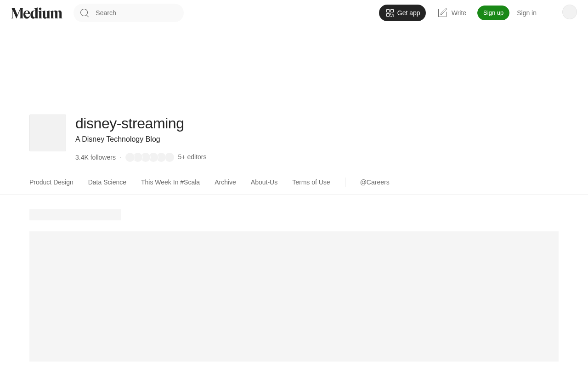This screenshot has height=368, width=588.
Task: Click the search magnifier icon
Action: click(x=85, y=13)
